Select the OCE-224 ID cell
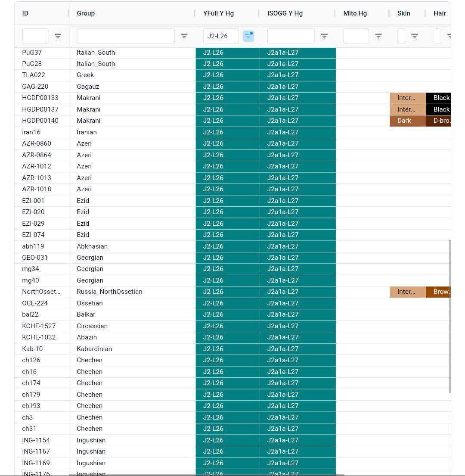This screenshot has height=476, width=465. [x=42, y=303]
